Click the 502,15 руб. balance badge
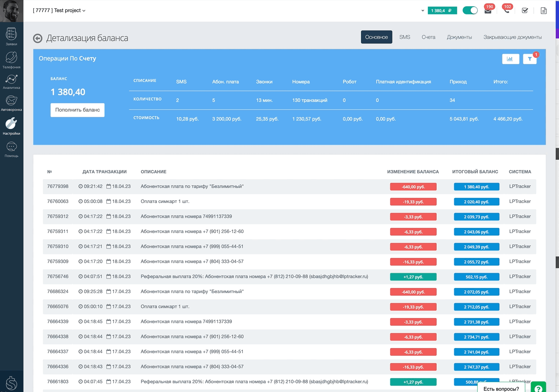 coord(477,277)
